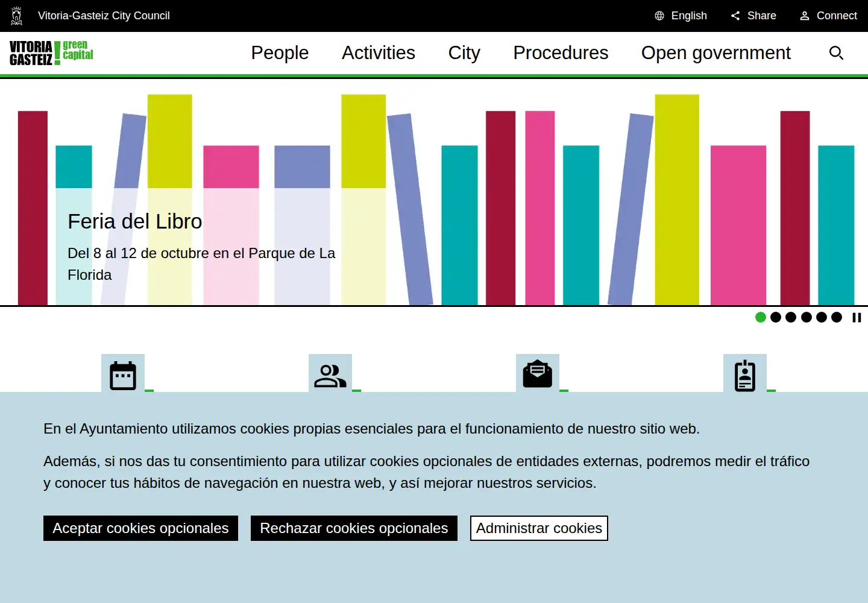Go to the fifth carousel slide dot
This screenshot has width=868, height=603.
click(x=822, y=317)
